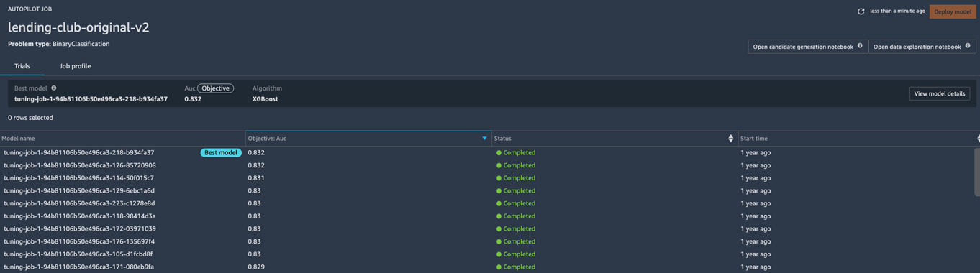Open data exploration notebook
Screen dimensions: 980x273
tap(922, 47)
